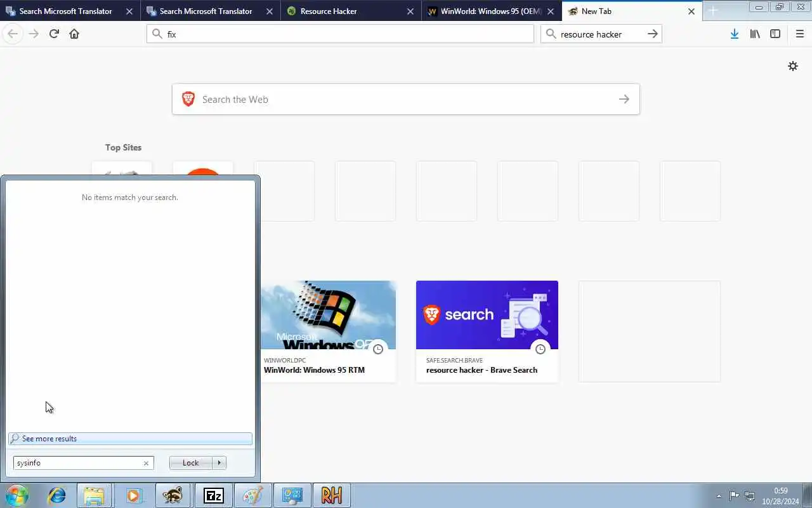Clear the 'sysinfo' search text

146,463
